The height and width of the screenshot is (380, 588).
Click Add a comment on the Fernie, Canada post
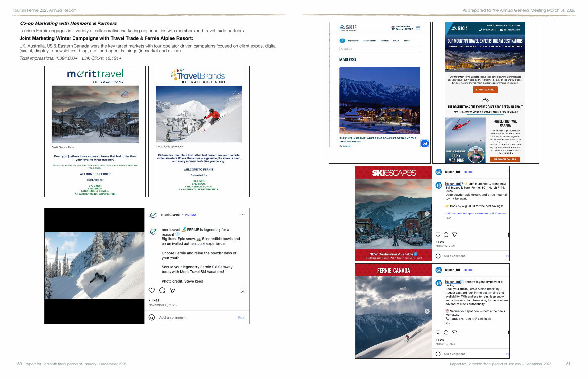(x=455, y=354)
